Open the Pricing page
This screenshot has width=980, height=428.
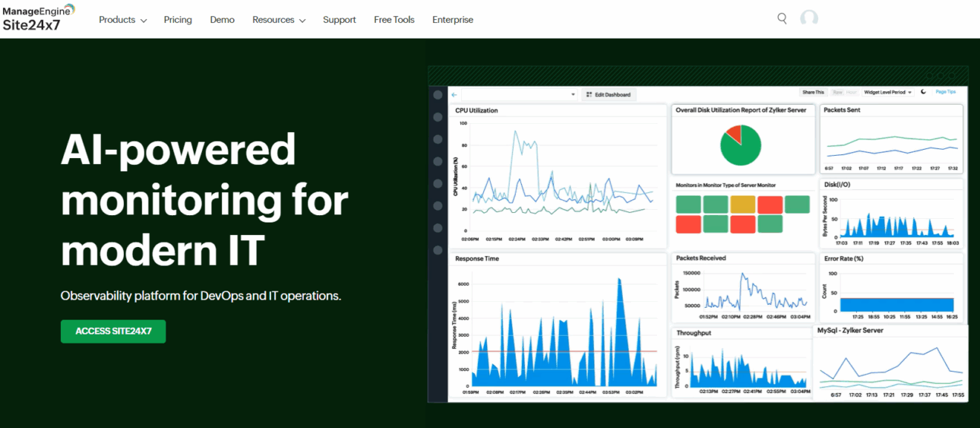(177, 20)
